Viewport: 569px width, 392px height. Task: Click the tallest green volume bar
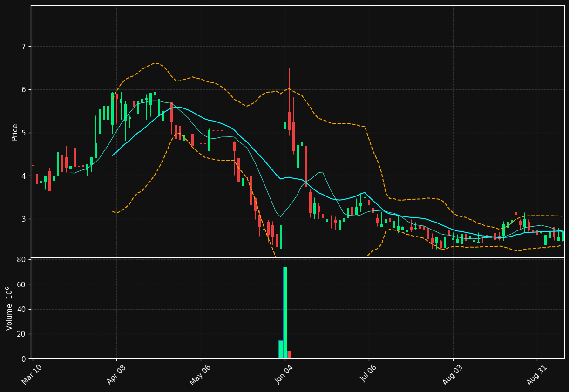coord(285,313)
